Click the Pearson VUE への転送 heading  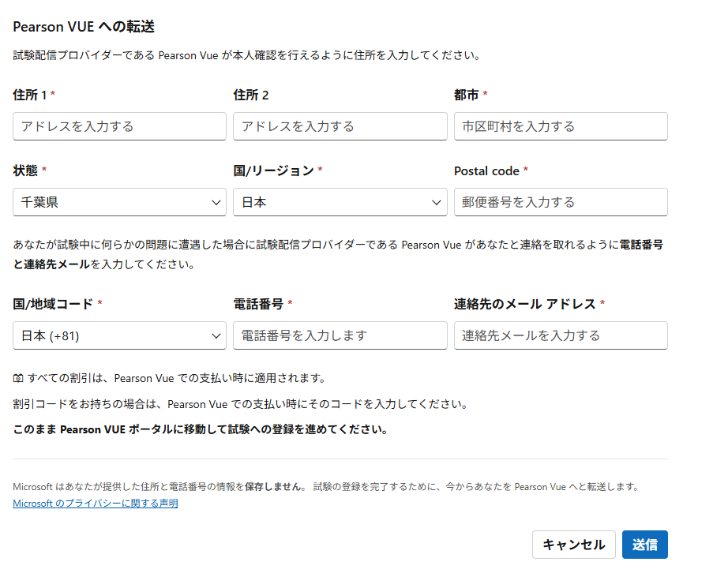coord(84,27)
